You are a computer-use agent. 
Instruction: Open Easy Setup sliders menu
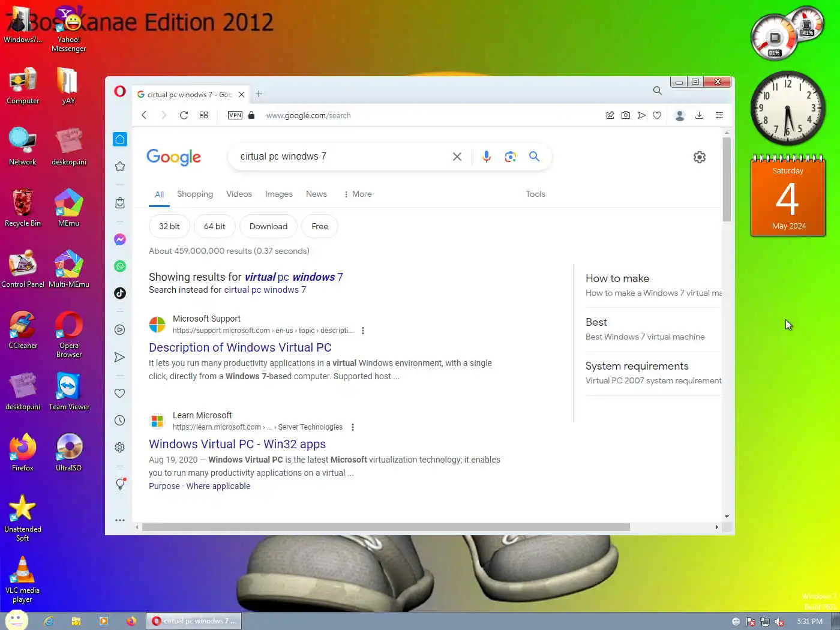point(719,115)
